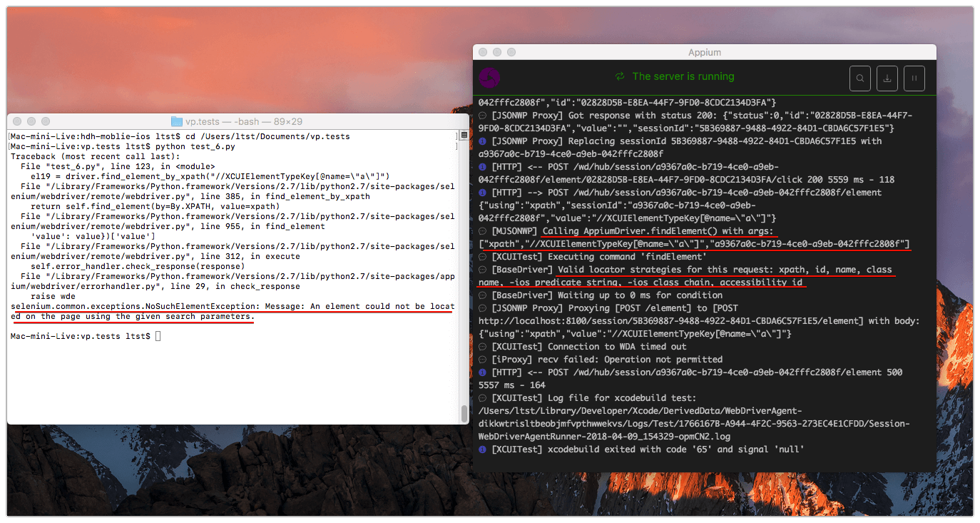The width and height of the screenshot is (980, 523).
Task: Click '[JSONWP Proxy] Proxying [POST /element]' log entry
Action: point(699,321)
